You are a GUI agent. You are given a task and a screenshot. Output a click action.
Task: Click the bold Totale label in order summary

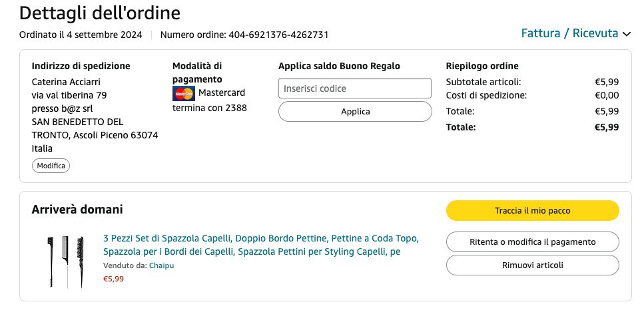click(461, 127)
